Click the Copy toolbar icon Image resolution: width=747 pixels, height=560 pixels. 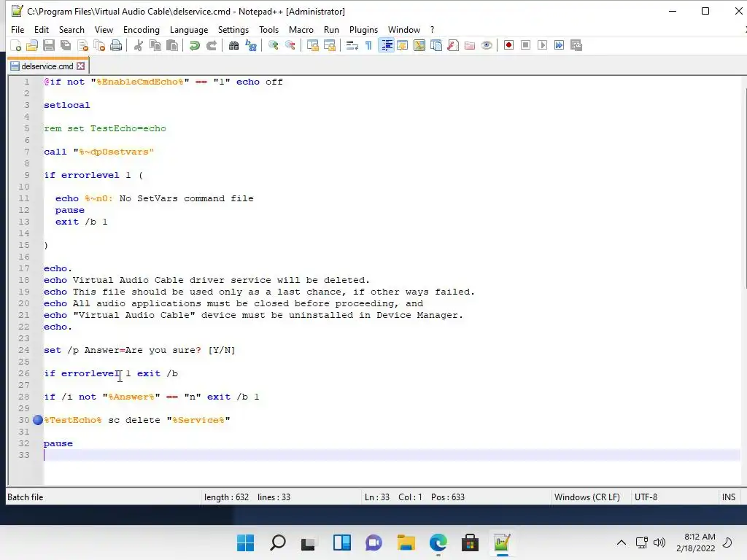click(x=155, y=45)
